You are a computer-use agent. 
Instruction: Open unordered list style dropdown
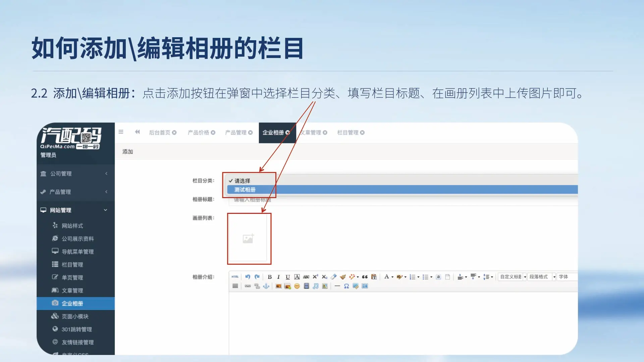tap(431, 277)
